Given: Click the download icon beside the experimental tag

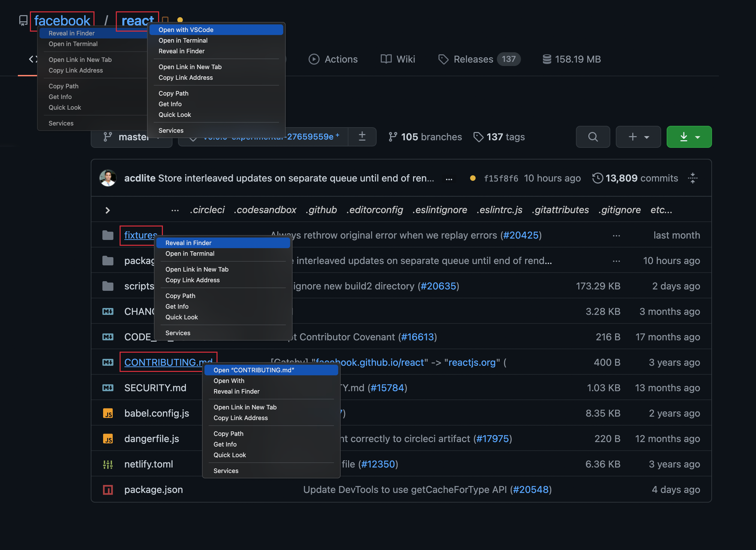Looking at the screenshot, I should click(x=362, y=136).
